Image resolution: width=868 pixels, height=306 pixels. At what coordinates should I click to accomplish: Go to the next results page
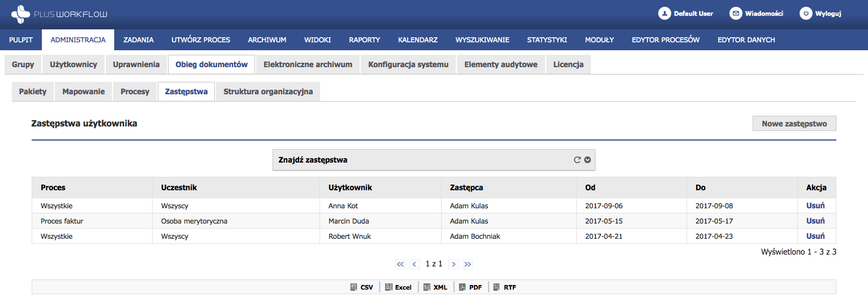(x=454, y=264)
